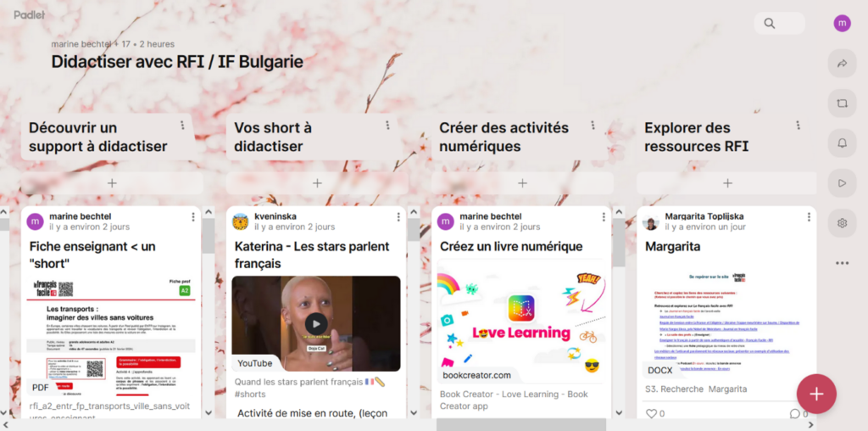Open more options ellipsis in sidebar
The image size is (868, 431).
pyautogui.click(x=842, y=263)
